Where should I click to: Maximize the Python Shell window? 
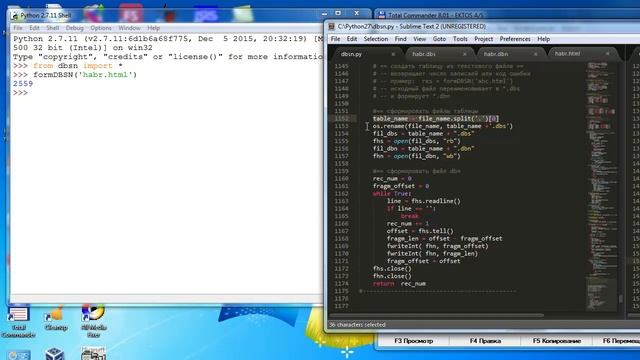tap(338, 13)
